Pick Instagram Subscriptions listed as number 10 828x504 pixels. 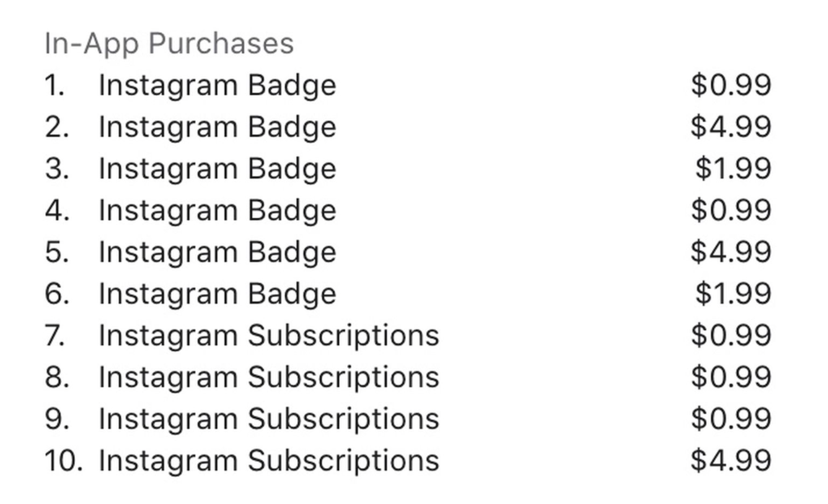pos(268,461)
